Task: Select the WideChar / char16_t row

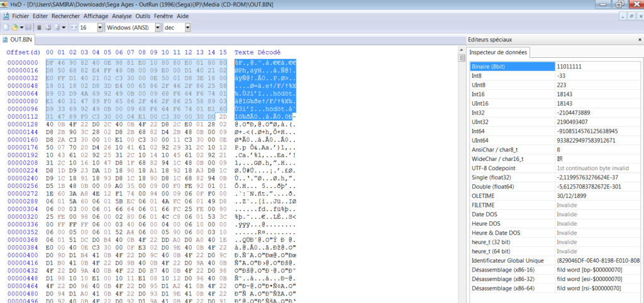Action: [556, 159]
